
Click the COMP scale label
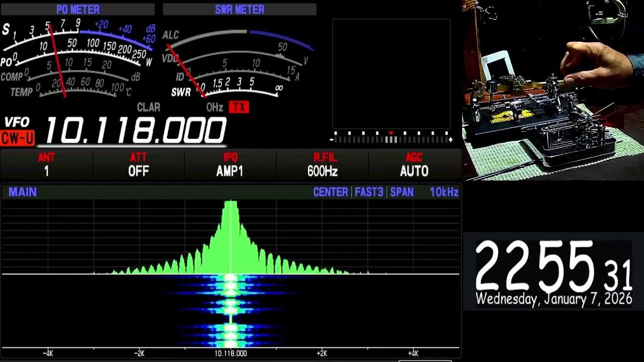[12, 77]
